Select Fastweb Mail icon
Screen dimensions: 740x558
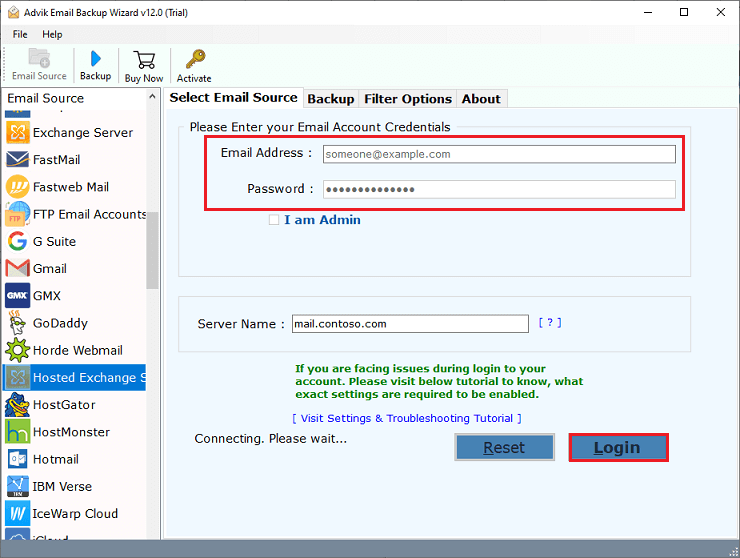point(18,186)
